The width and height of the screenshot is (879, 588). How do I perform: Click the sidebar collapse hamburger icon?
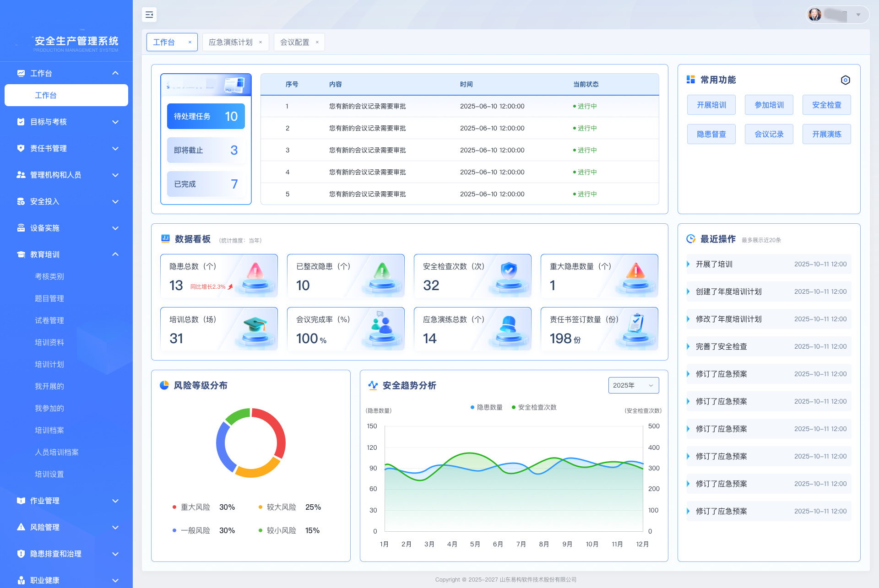pyautogui.click(x=149, y=15)
